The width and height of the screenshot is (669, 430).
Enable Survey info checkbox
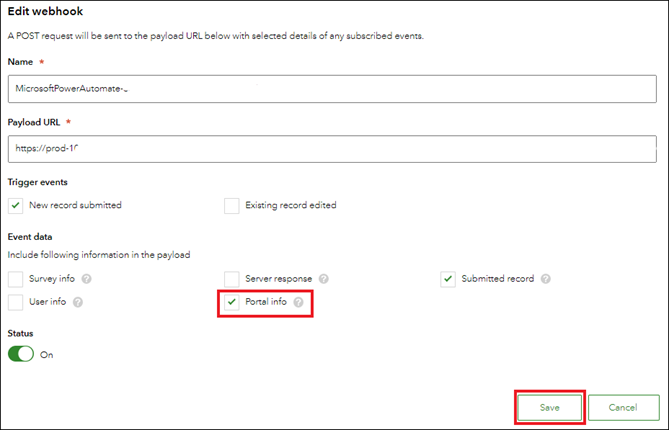pos(16,279)
